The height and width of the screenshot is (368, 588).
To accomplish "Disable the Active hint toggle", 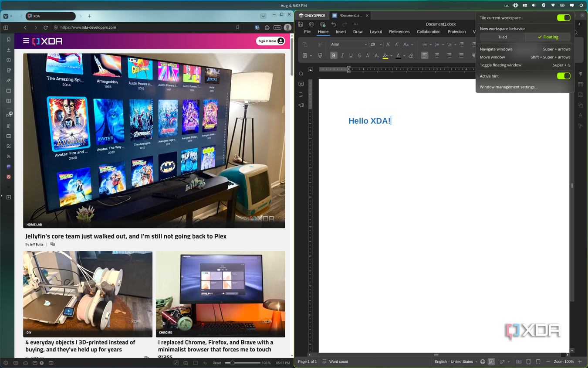I will [x=564, y=76].
